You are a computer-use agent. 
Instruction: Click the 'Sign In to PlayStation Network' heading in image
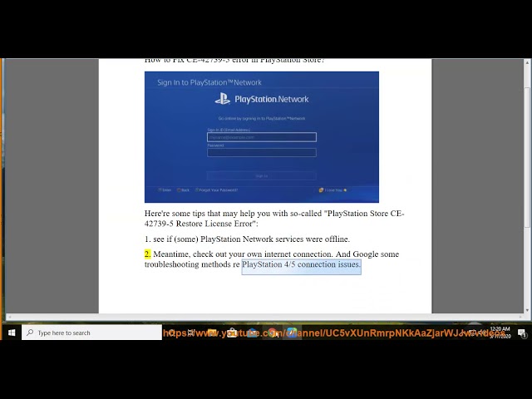click(x=209, y=82)
